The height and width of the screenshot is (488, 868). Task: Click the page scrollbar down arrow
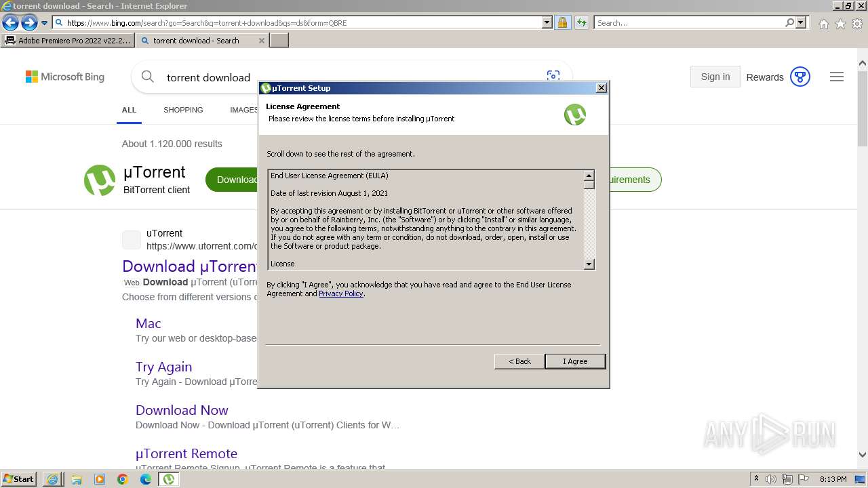[x=863, y=455]
